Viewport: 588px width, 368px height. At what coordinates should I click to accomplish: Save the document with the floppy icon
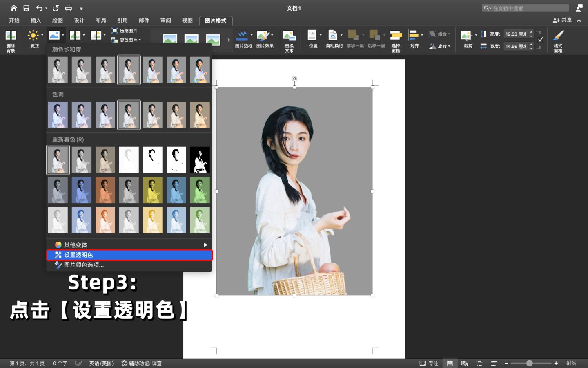point(27,8)
